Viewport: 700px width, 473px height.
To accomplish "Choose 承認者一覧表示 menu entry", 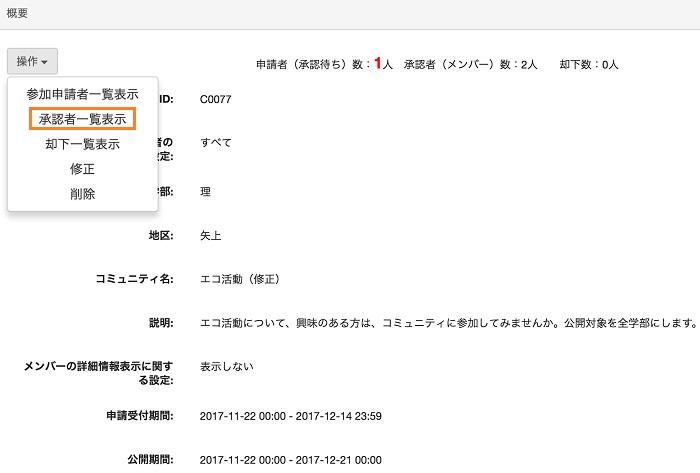I will click(x=82, y=119).
